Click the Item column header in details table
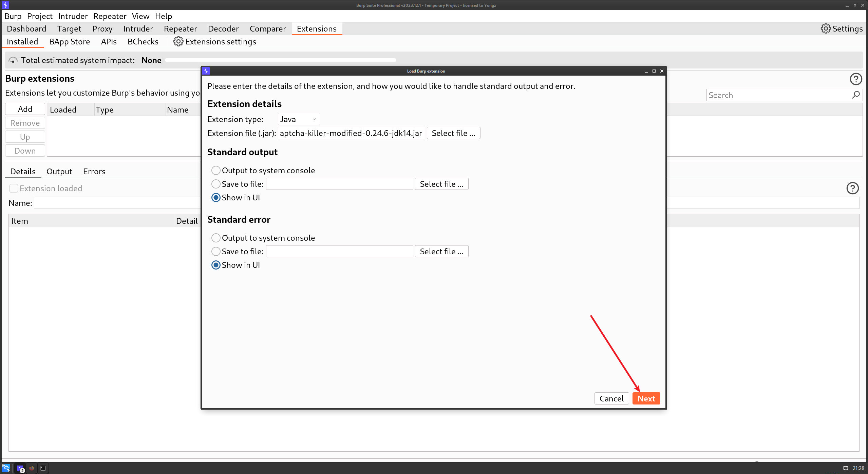The image size is (868, 474). pyautogui.click(x=91, y=221)
